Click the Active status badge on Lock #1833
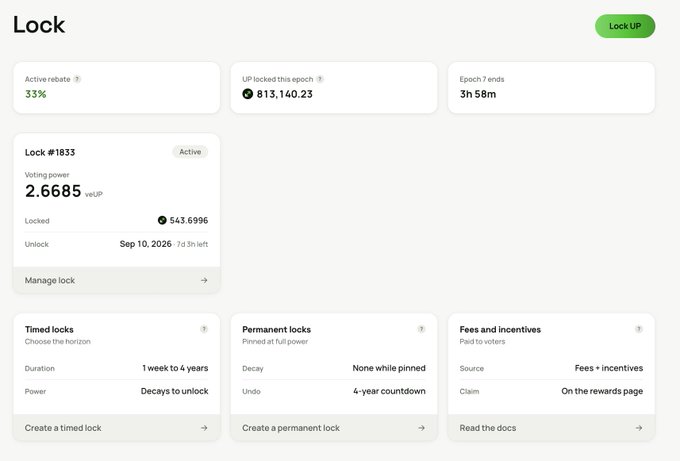Viewport: 680px width, 461px height. tap(190, 152)
